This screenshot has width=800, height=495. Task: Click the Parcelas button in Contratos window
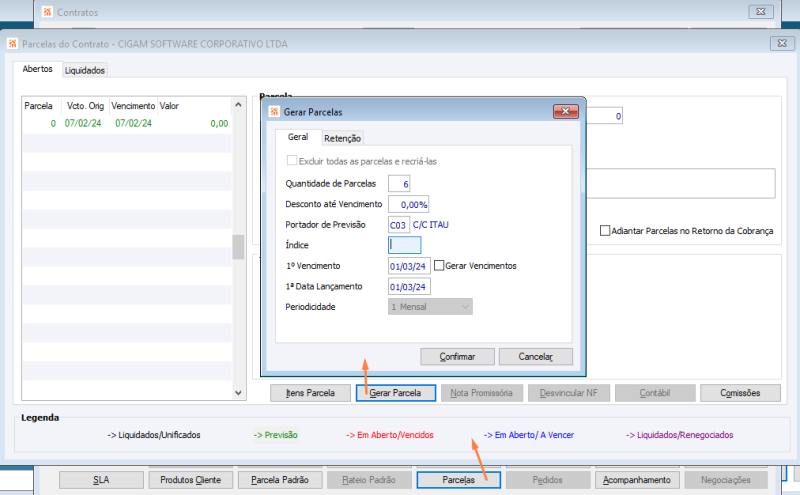click(458, 480)
